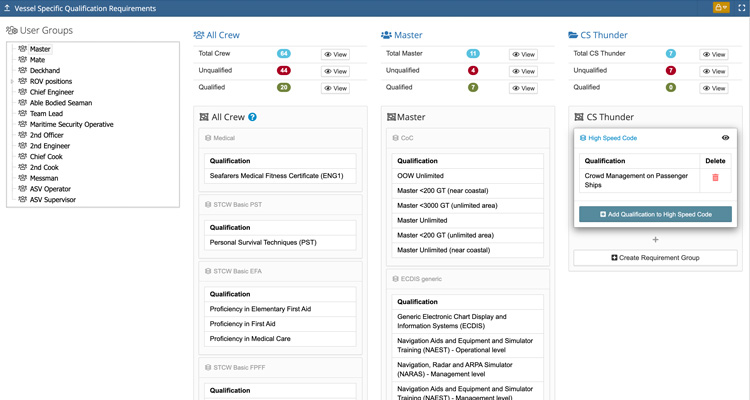The height and width of the screenshot is (400, 750).
Task: Click the CS Thunder folder icon
Action: tap(574, 35)
